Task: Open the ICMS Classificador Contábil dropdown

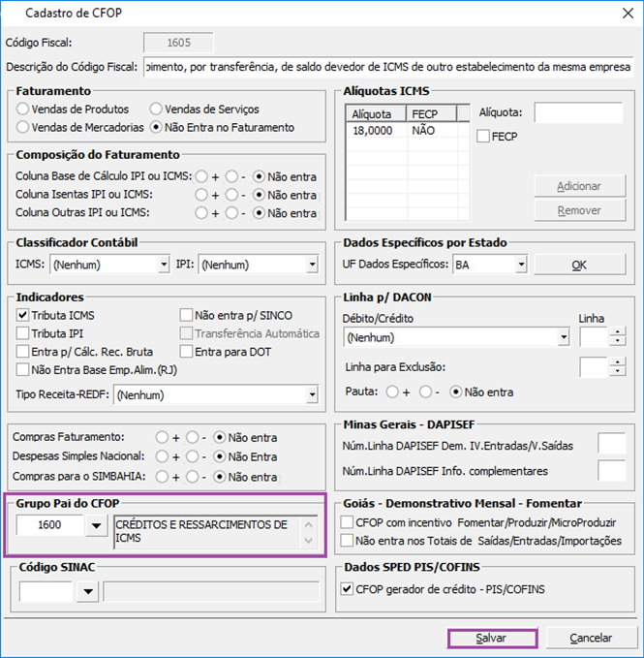Action: coord(164,265)
